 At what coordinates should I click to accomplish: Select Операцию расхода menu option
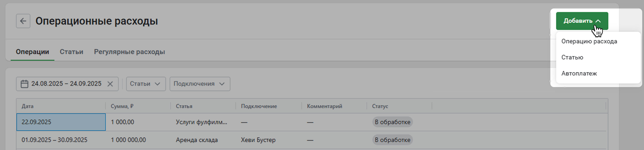589,41
